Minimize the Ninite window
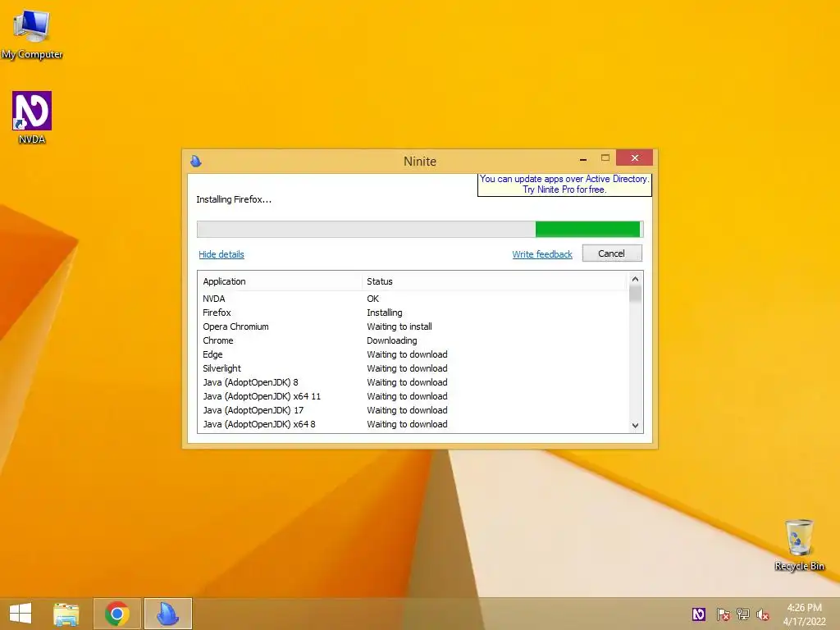 [x=583, y=158]
